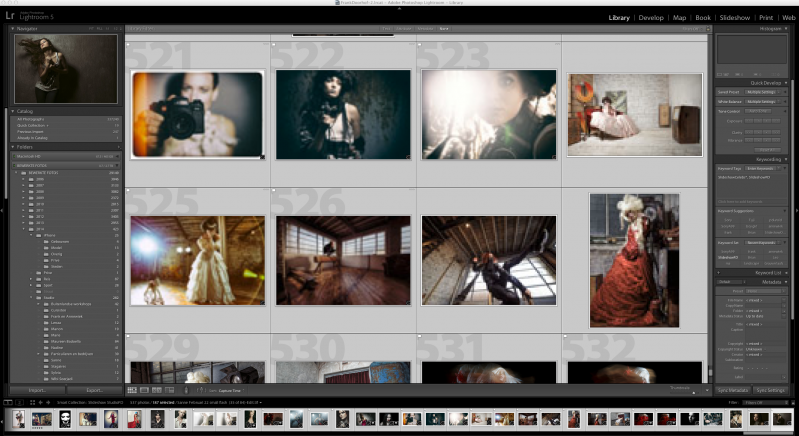This screenshot has width=799, height=436.
Task: Open main window display button in filmstrip bar
Action: click(x=9, y=402)
